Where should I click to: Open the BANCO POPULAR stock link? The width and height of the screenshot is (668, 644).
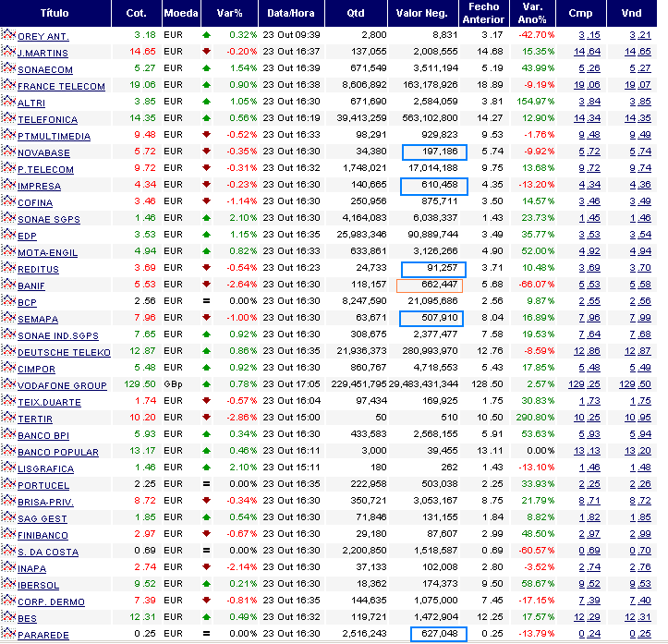pyautogui.click(x=58, y=453)
